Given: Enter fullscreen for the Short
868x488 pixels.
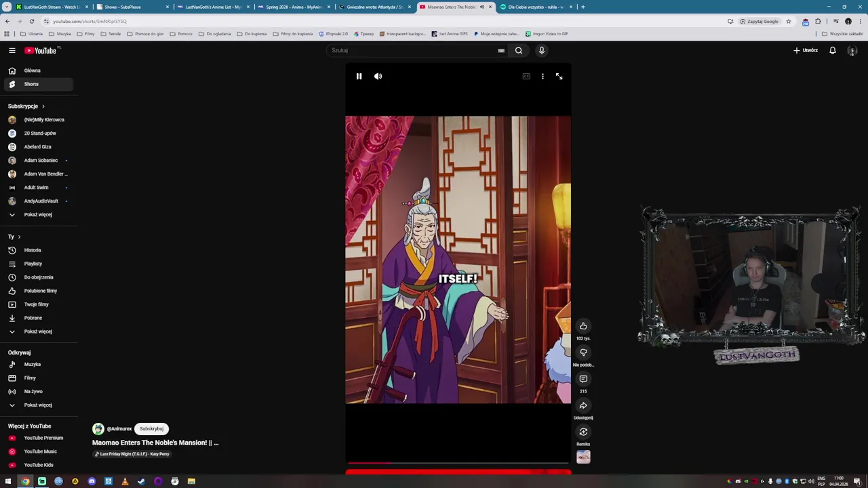Looking at the screenshot, I should pyautogui.click(x=559, y=77).
